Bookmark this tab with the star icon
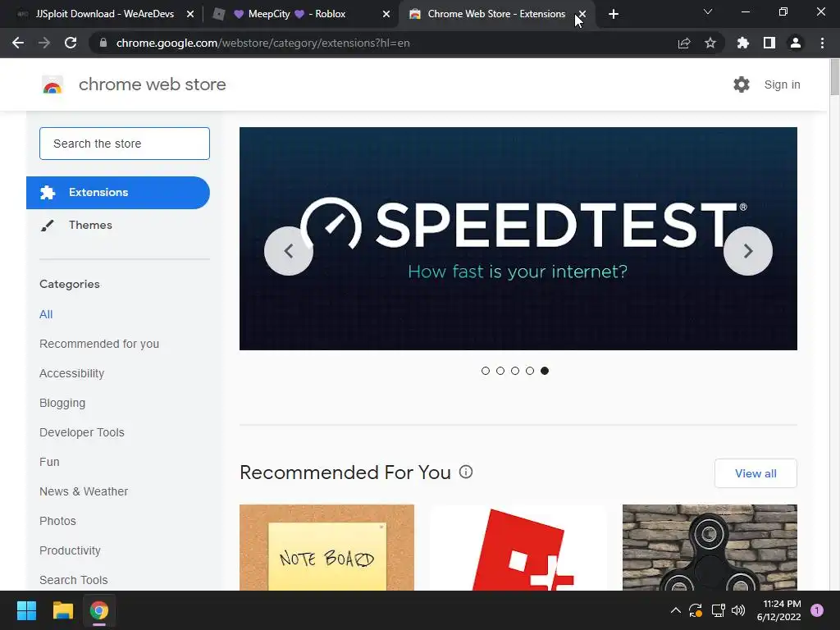The width and height of the screenshot is (840, 630). point(710,43)
